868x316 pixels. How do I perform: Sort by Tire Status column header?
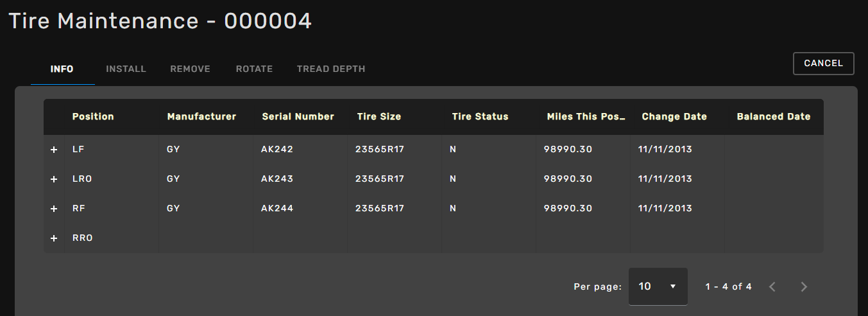click(480, 117)
